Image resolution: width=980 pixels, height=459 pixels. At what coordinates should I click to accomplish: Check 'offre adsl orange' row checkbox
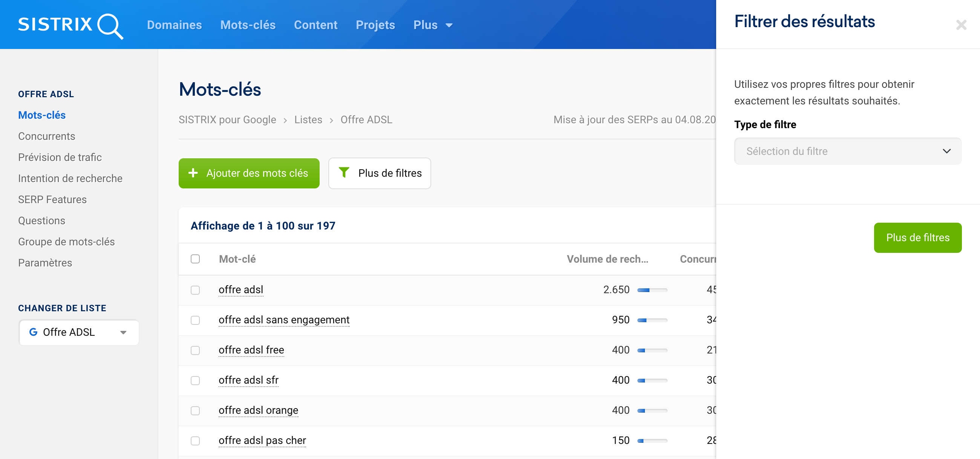coord(195,410)
